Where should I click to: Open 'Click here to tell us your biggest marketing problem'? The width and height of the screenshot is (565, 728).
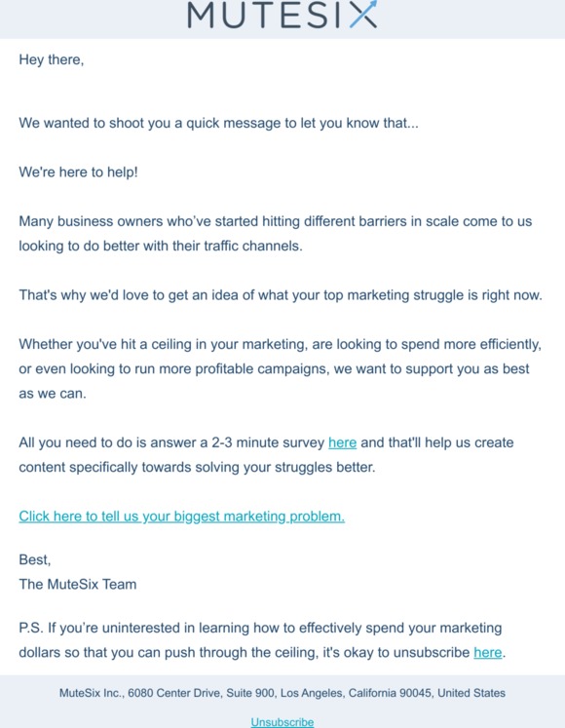pos(181,517)
